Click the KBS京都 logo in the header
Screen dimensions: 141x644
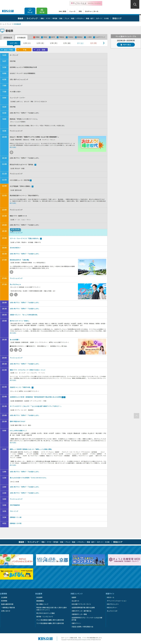click(8, 11)
